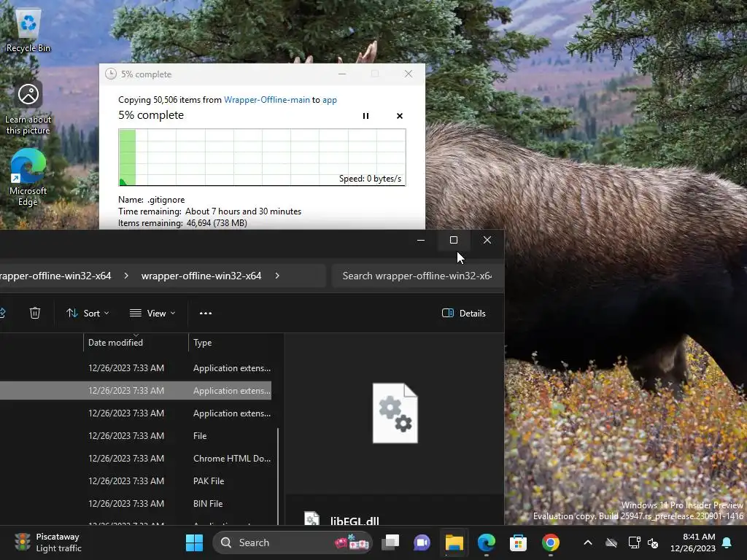Open the See more three-dots menu
The width and height of the screenshot is (747, 560).
205,313
